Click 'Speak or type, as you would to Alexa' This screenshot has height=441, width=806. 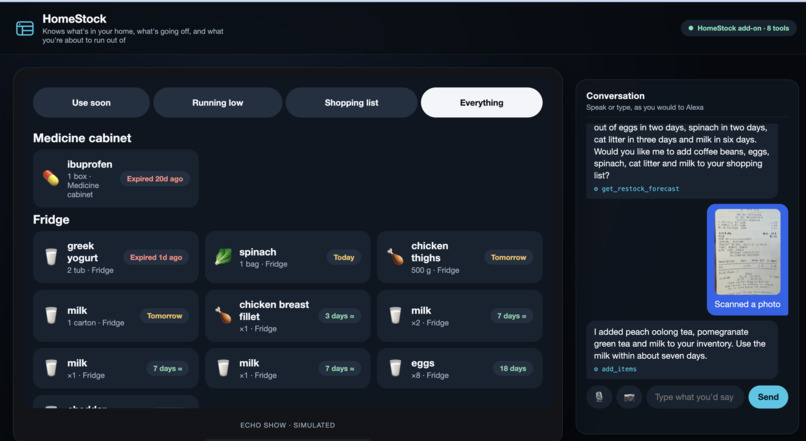(645, 107)
